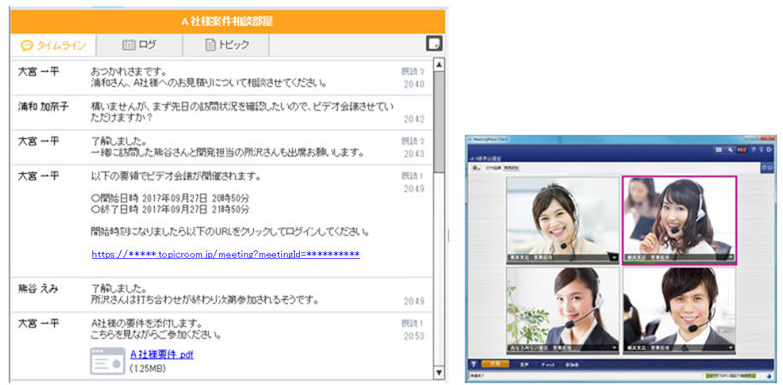The height and width of the screenshot is (385, 783).
Task: Click the antenna icon in meeting window's bottom bar
Action: pyautogui.click(x=473, y=365)
